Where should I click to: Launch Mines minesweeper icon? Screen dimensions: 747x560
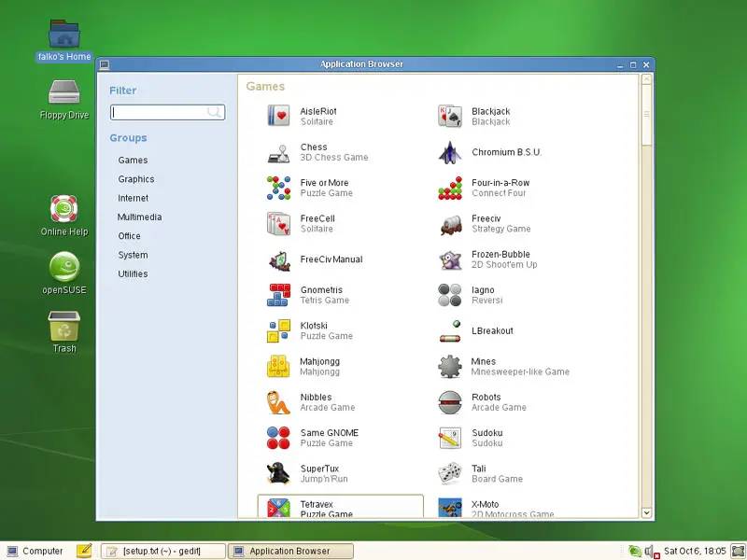point(450,366)
